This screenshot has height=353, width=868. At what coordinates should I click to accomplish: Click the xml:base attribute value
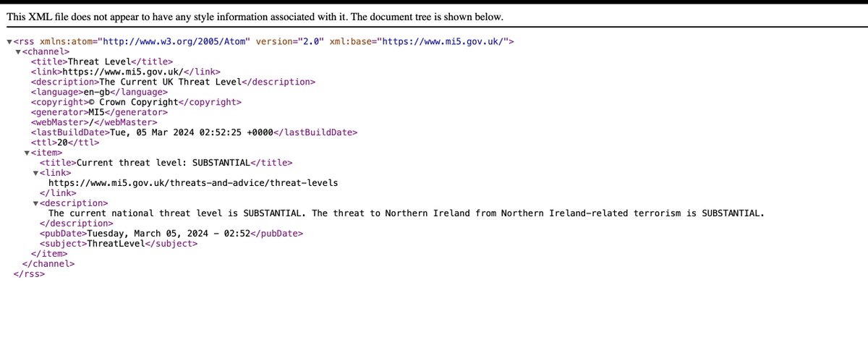coord(444,42)
